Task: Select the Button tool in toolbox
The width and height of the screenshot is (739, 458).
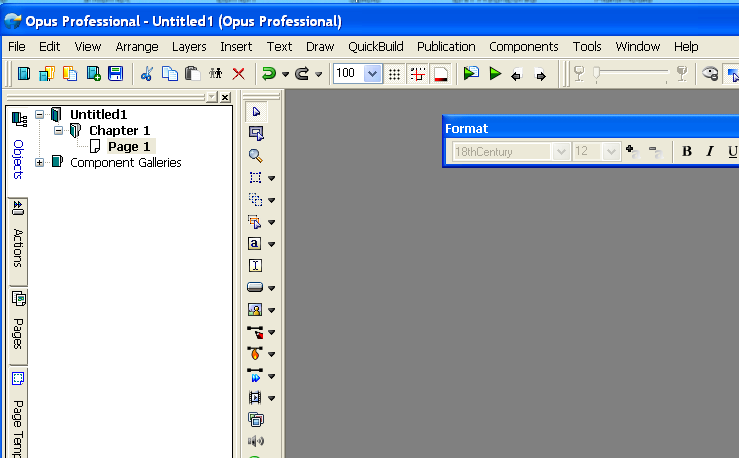Action: coord(255,287)
